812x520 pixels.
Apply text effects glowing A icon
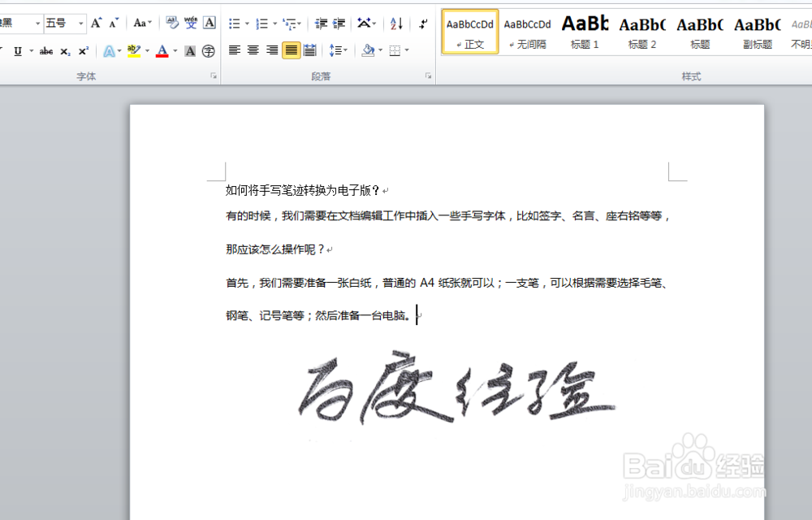[x=109, y=50]
